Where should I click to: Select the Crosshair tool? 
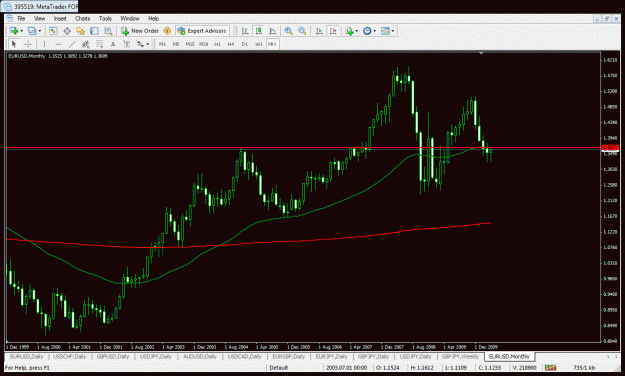coord(28,44)
